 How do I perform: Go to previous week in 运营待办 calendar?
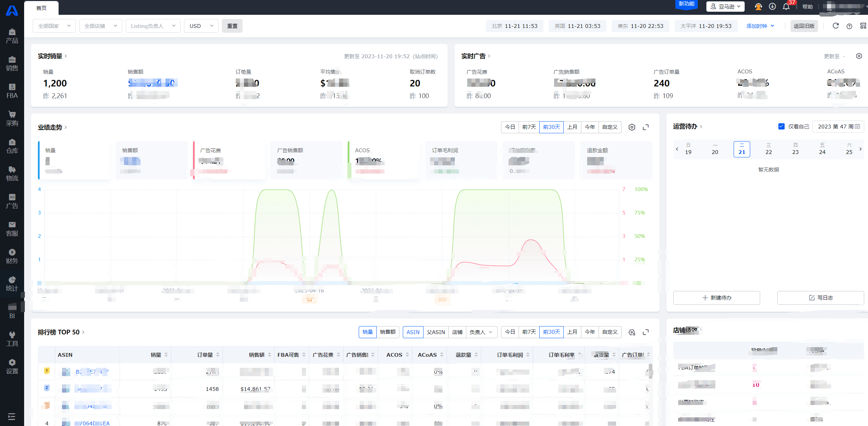[677, 149]
